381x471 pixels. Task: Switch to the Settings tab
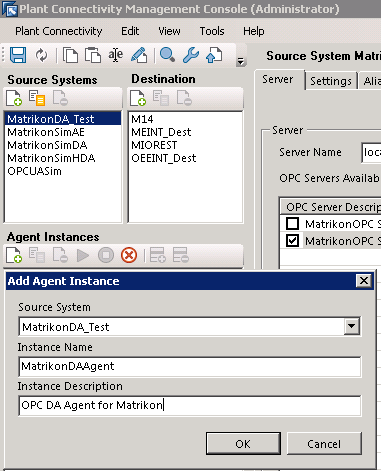click(x=331, y=81)
